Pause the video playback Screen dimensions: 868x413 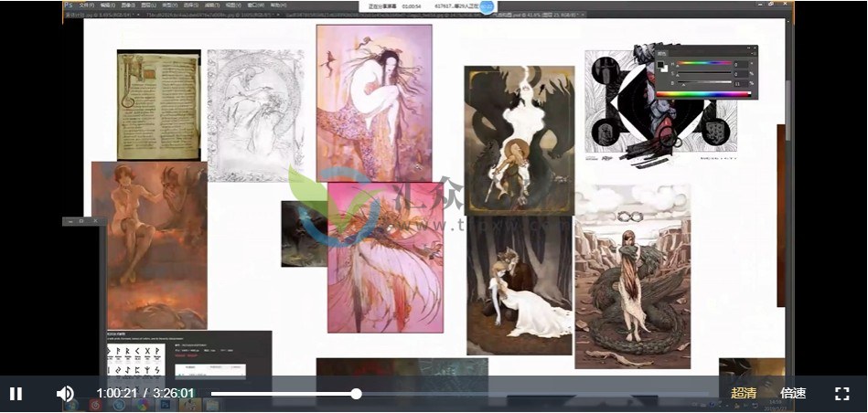pyautogui.click(x=16, y=394)
